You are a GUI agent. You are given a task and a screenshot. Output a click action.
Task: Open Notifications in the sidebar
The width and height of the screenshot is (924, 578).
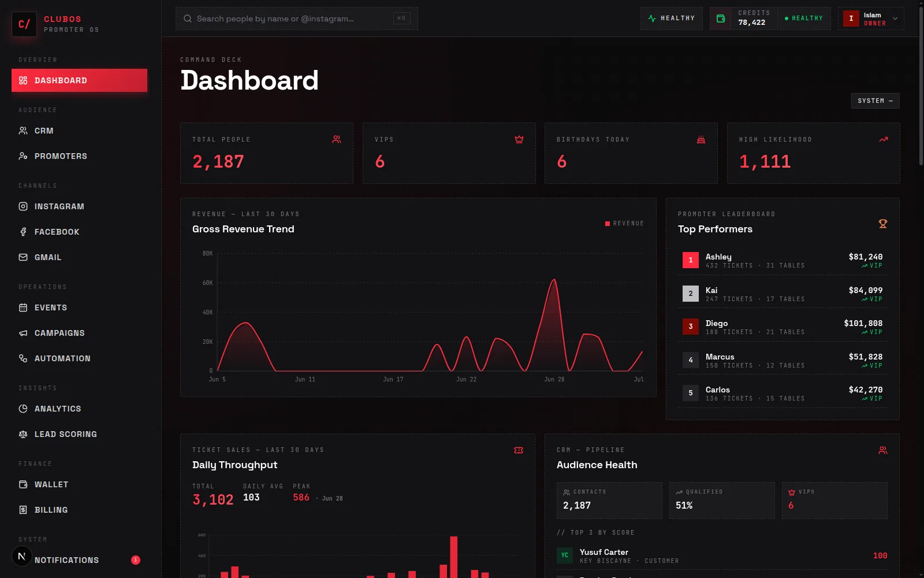pos(79,560)
